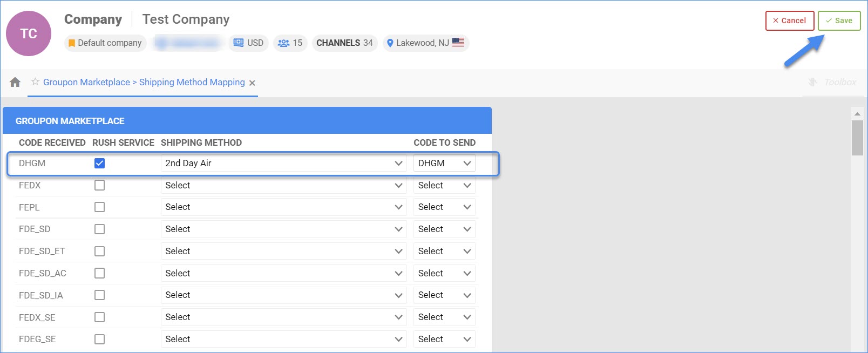Check Rush Service for FDE_SD
This screenshot has height=353, width=868.
99,229
